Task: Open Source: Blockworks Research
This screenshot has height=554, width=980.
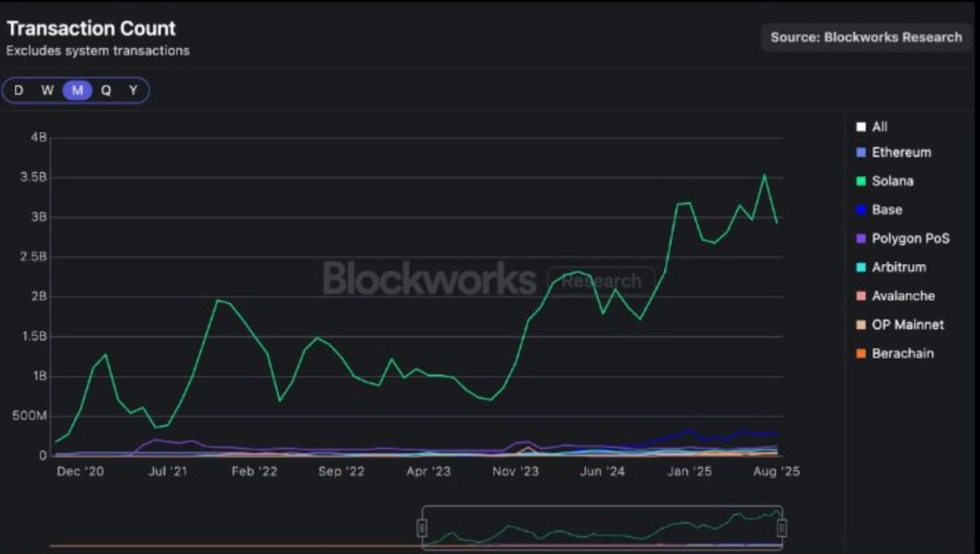Action: (x=864, y=37)
